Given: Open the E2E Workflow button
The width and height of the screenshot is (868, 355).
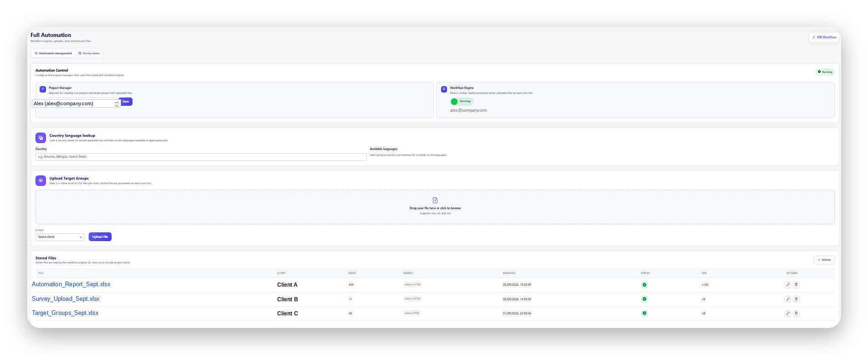Looking at the screenshot, I should [x=824, y=37].
